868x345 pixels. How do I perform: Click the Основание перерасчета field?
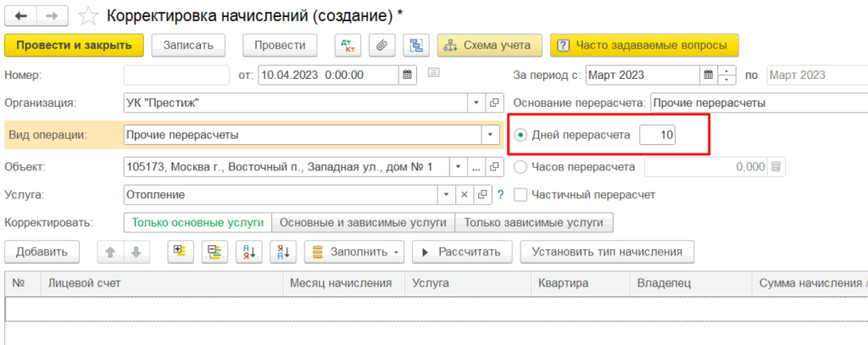[x=759, y=103]
